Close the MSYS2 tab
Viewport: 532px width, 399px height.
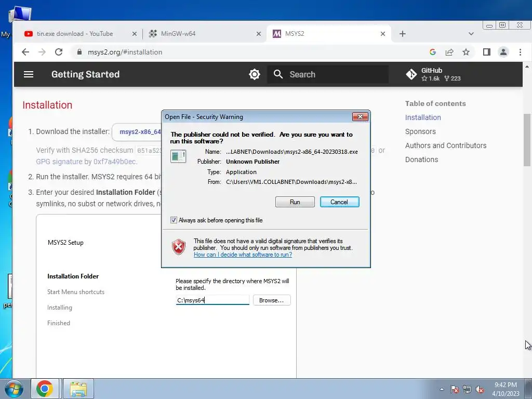point(383,34)
